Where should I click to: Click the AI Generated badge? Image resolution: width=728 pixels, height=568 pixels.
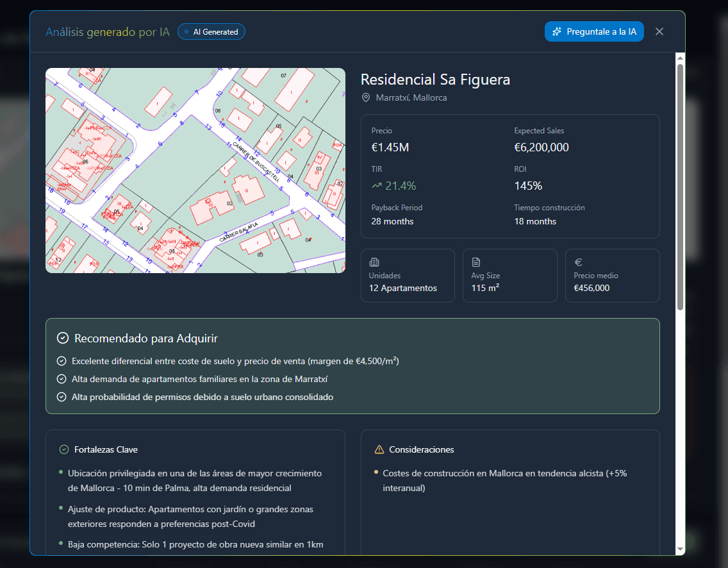(211, 31)
